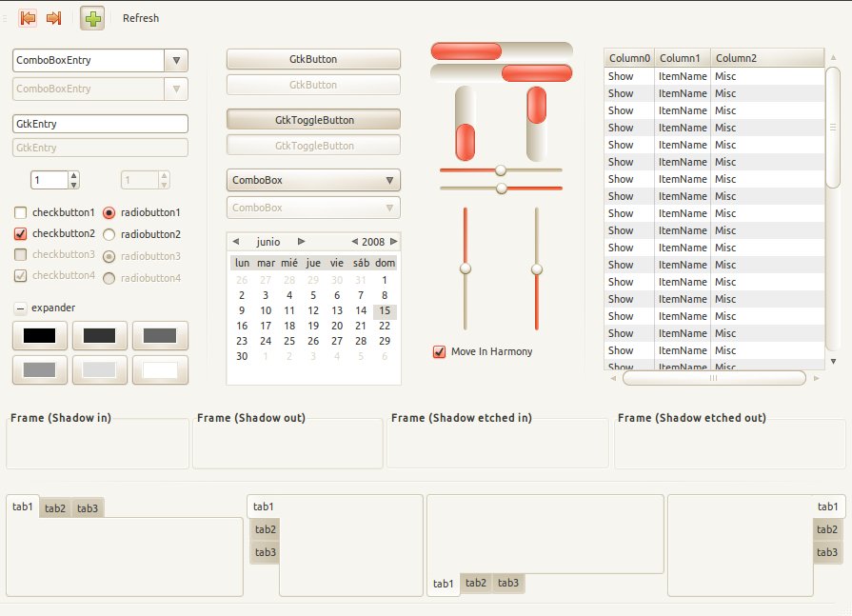
Task: Click the table's scroll right arrow
Action: pyautogui.click(x=816, y=378)
